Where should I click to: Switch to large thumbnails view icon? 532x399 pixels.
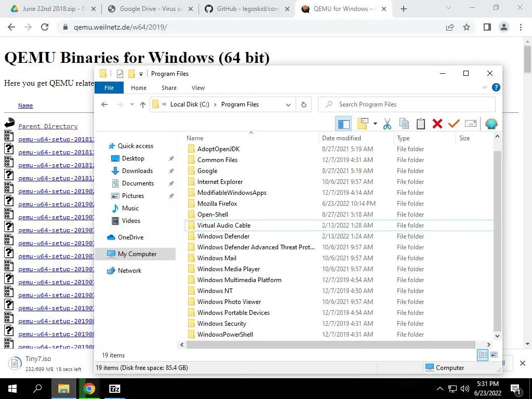(494, 355)
